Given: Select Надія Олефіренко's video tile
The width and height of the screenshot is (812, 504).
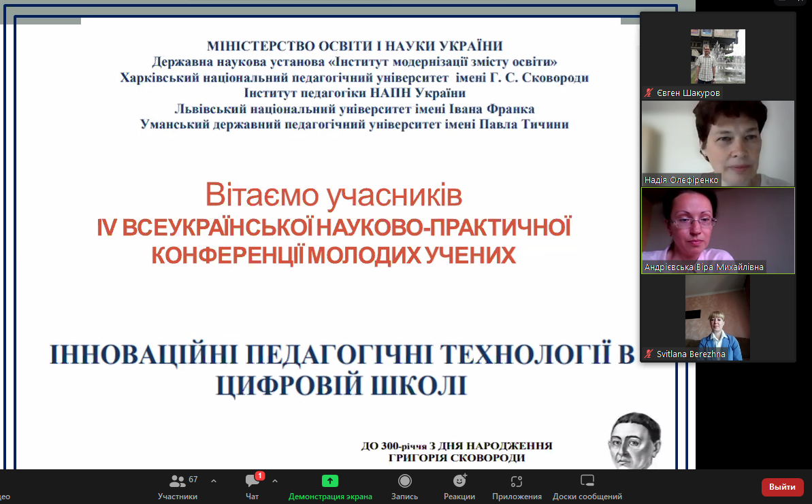Looking at the screenshot, I should tap(718, 144).
